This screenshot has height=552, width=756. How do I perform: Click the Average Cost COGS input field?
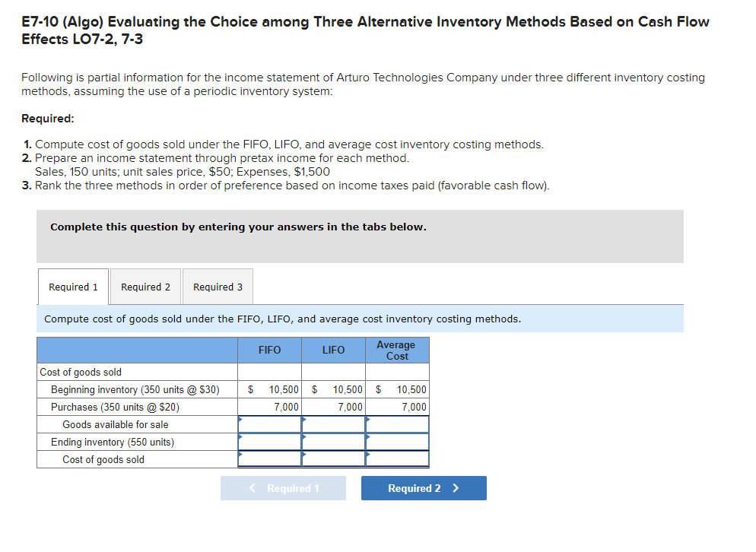pyautogui.click(x=396, y=458)
